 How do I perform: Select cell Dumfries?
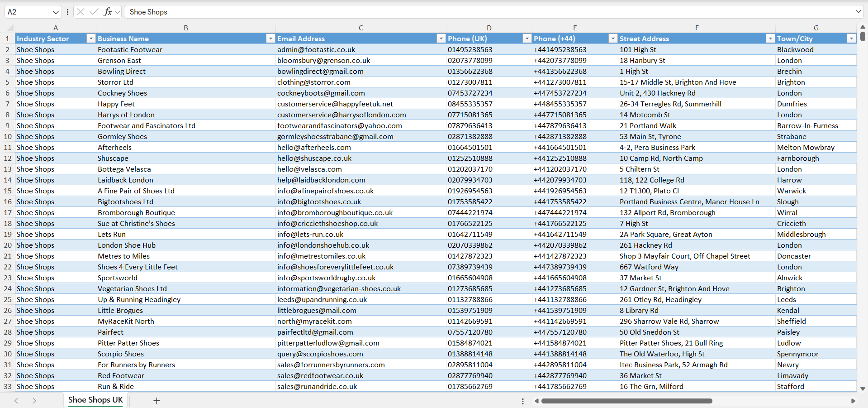point(816,104)
